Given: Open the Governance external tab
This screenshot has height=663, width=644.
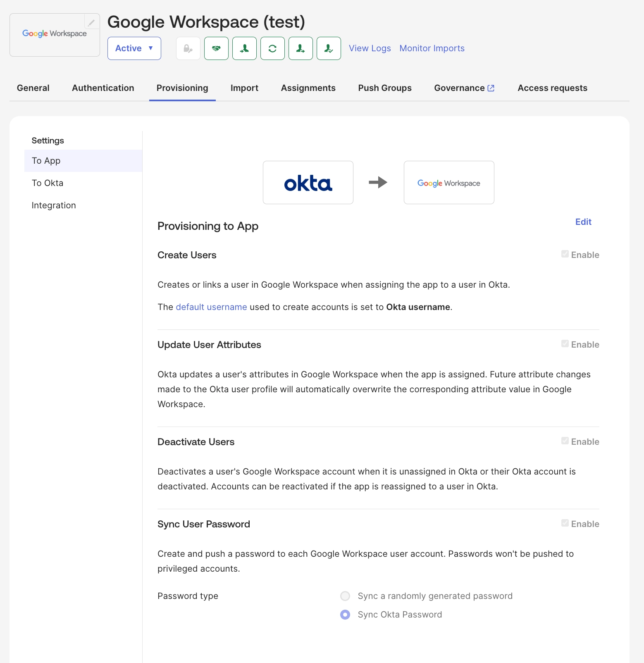Looking at the screenshot, I should point(465,88).
